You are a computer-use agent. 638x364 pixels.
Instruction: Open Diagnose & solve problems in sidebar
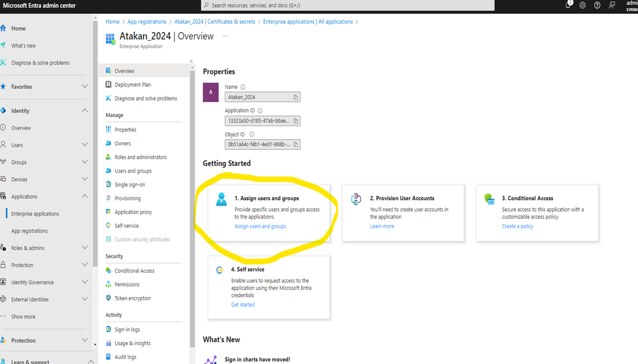click(x=40, y=62)
